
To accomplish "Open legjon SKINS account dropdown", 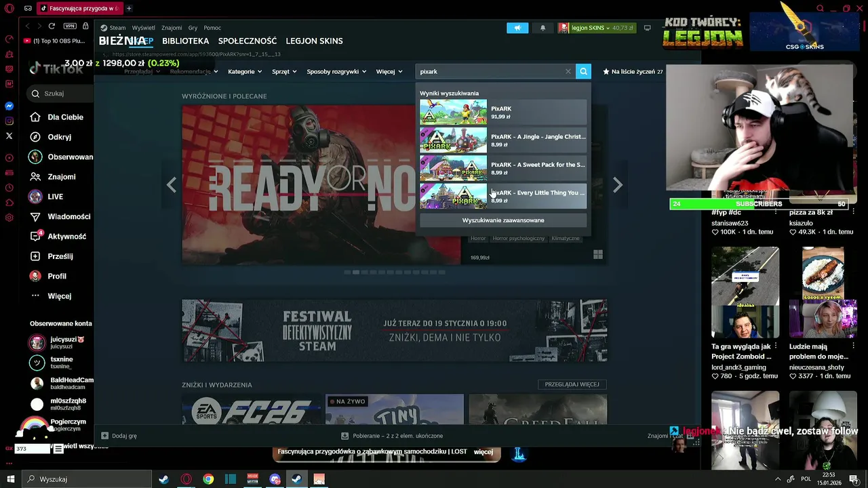I will click(597, 28).
